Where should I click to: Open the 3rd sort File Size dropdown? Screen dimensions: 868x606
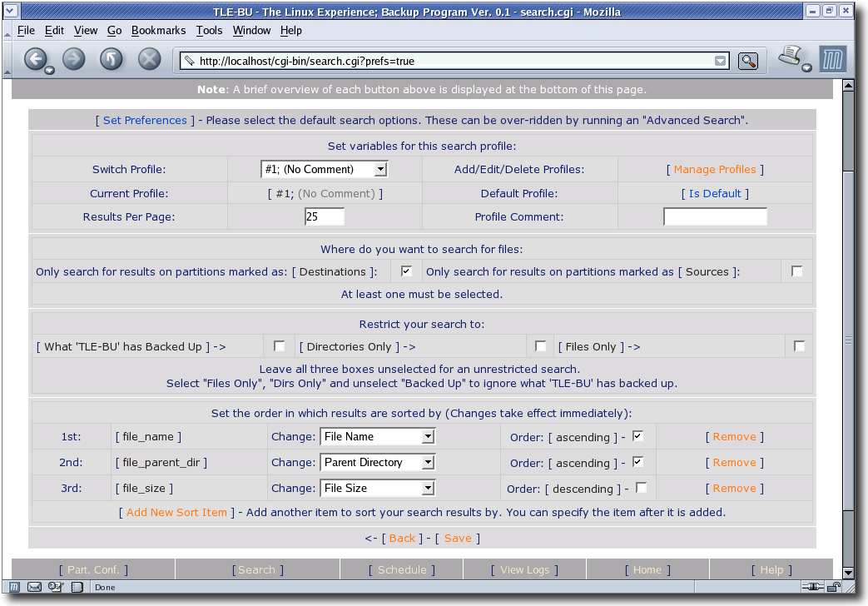pyautogui.click(x=378, y=488)
